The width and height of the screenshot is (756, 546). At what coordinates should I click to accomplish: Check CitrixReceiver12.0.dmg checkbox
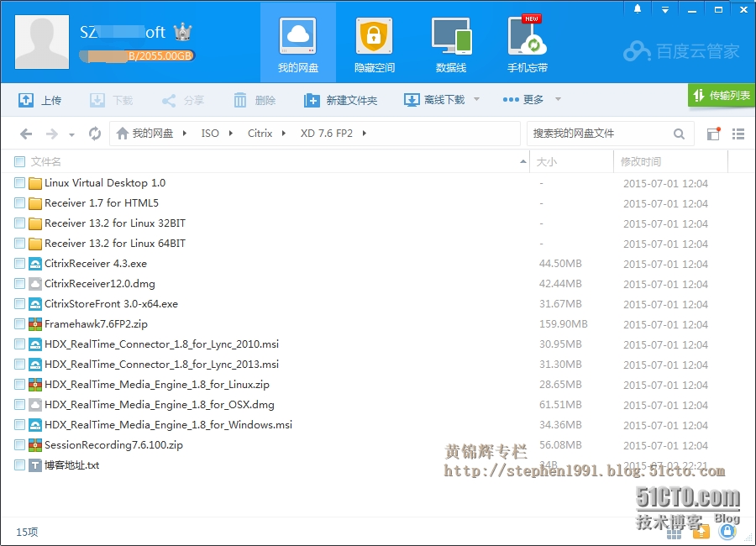point(20,284)
